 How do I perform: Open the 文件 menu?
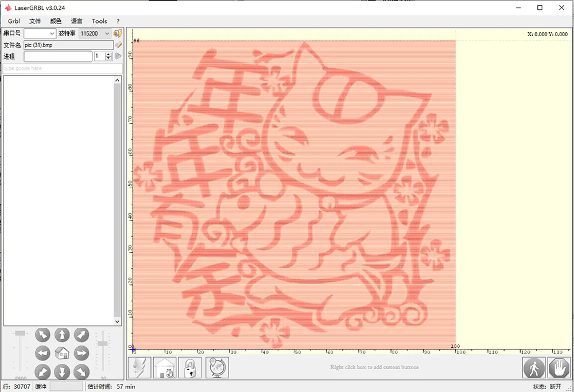35,21
